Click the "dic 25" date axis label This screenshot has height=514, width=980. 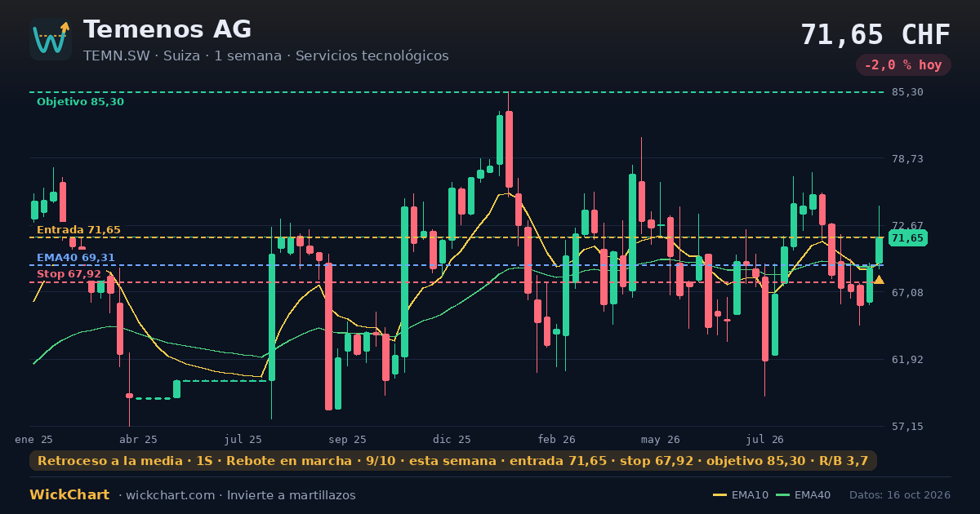(452, 440)
